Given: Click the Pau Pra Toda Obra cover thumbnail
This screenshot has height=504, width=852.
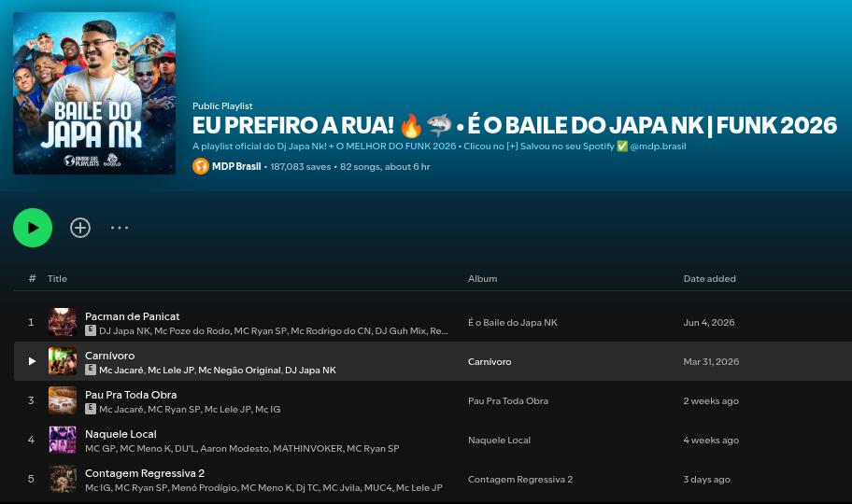Looking at the screenshot, I should 63,400.
